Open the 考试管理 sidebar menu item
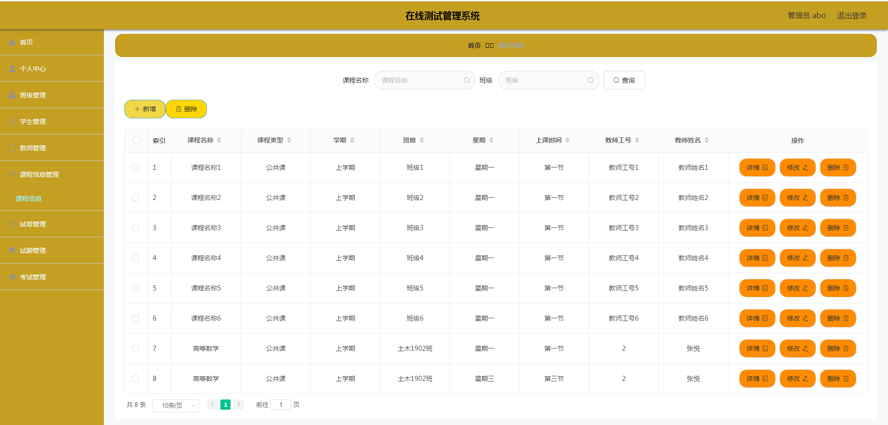 coord(51,277)
